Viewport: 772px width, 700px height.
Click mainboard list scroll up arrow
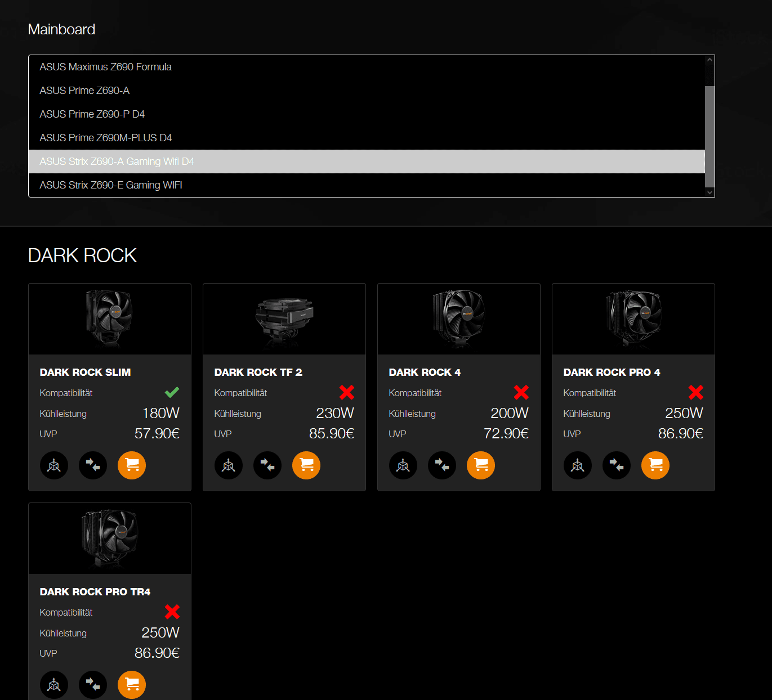(709, 60)
